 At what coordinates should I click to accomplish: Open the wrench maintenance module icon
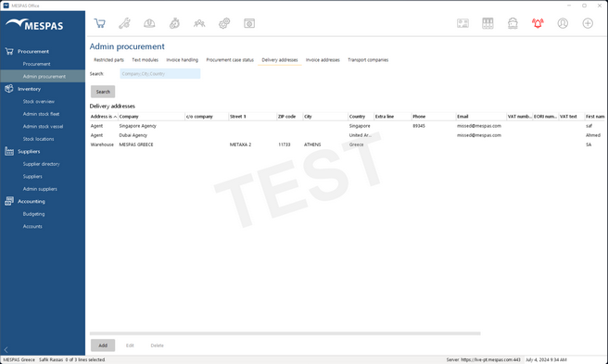[x=124, y=24]
